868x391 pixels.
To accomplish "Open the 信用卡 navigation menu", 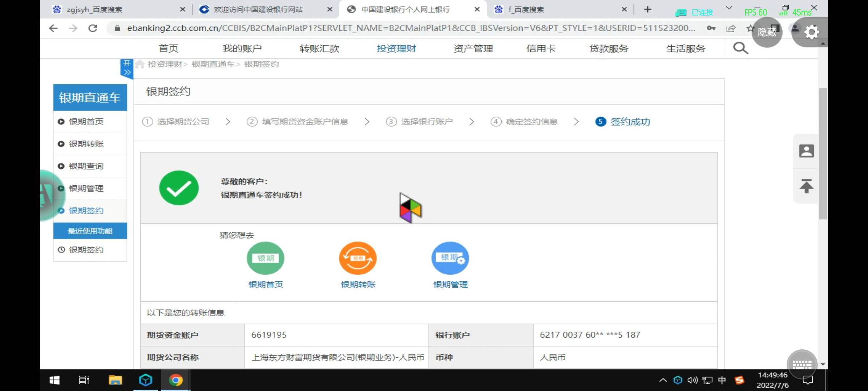I will click(541, 48).
